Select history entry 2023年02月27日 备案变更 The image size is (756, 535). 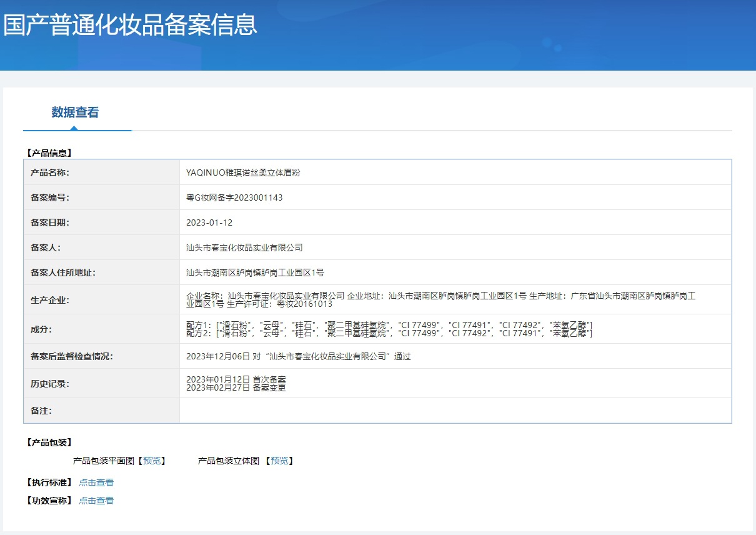[236, 388]
